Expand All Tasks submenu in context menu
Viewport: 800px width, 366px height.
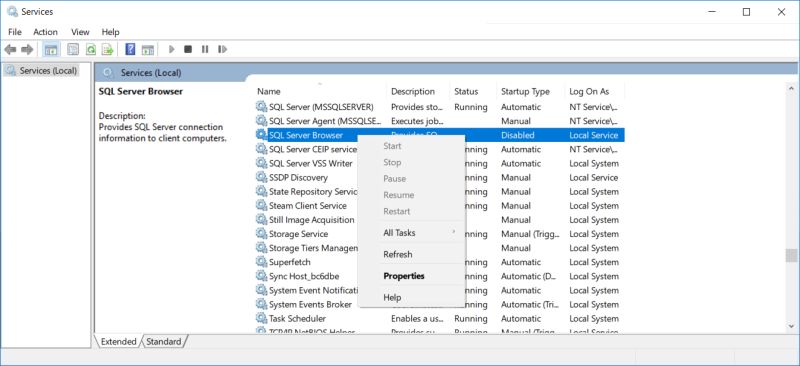click(x=411, y=233)
